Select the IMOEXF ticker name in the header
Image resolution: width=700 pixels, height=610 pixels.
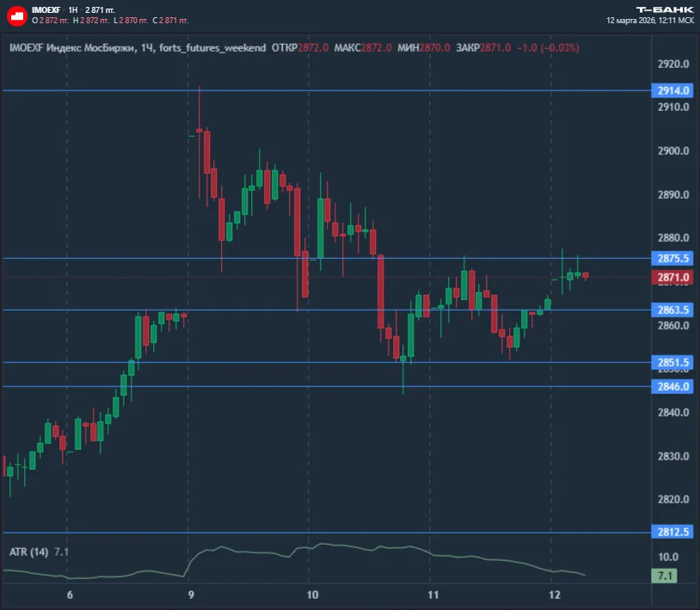tap(46, 9)
